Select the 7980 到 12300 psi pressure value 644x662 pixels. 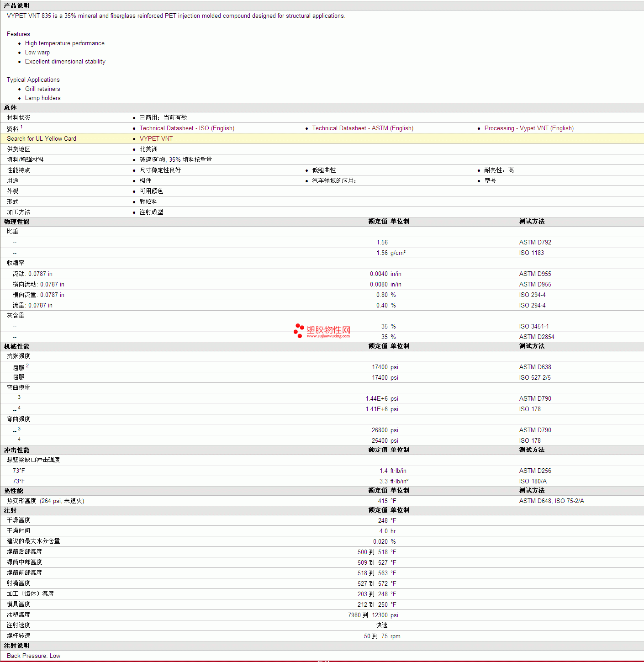click(373, 615)
